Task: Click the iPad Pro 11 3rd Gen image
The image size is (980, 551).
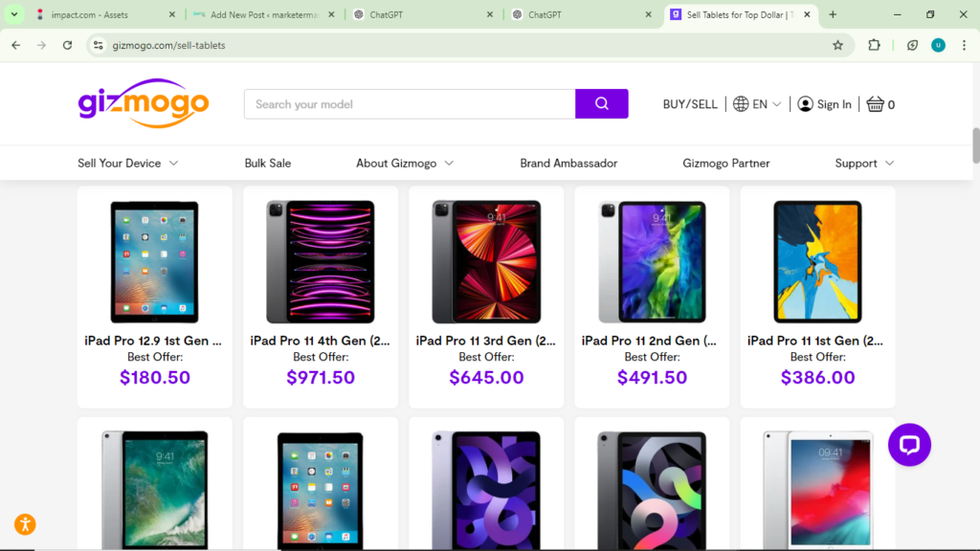Action: pyautogui.click(x=486, y=262)
